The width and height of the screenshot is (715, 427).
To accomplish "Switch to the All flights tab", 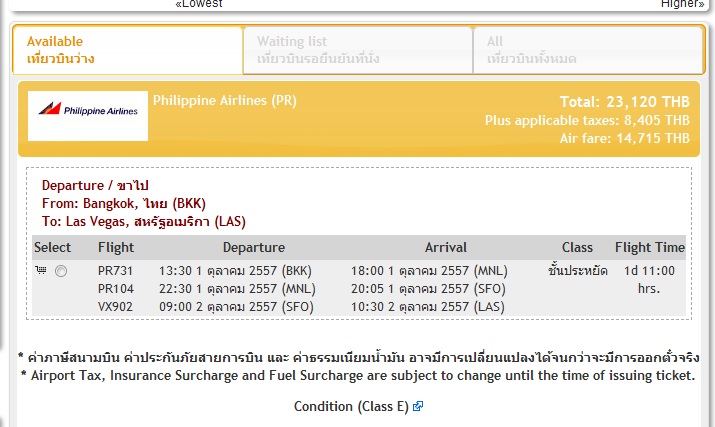I will coord(587,50).
